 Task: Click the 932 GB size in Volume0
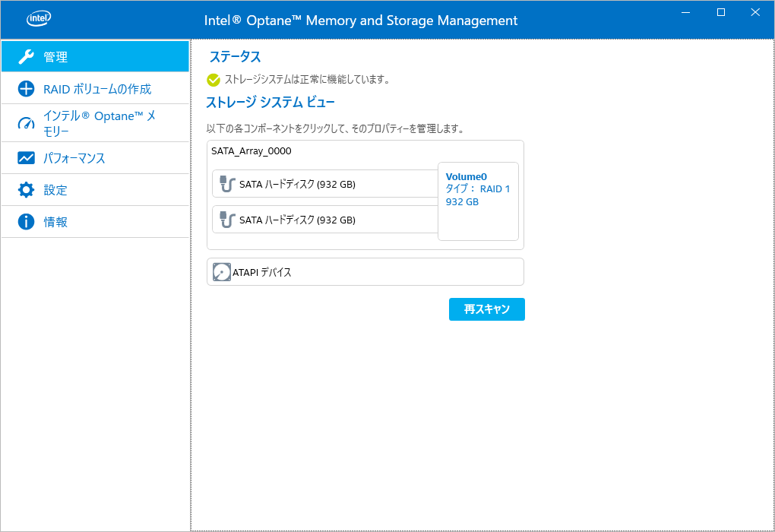pyautogui.click(x=462, y=201)
